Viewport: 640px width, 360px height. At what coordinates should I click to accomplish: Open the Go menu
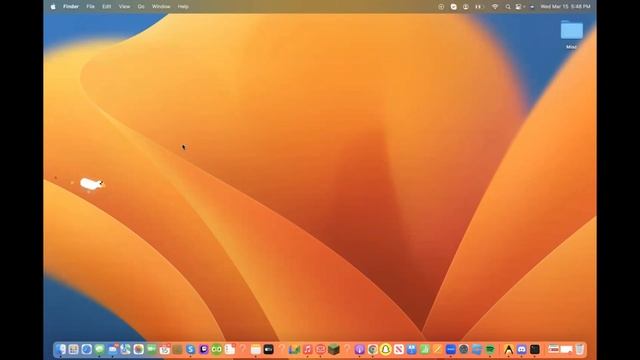141,7
